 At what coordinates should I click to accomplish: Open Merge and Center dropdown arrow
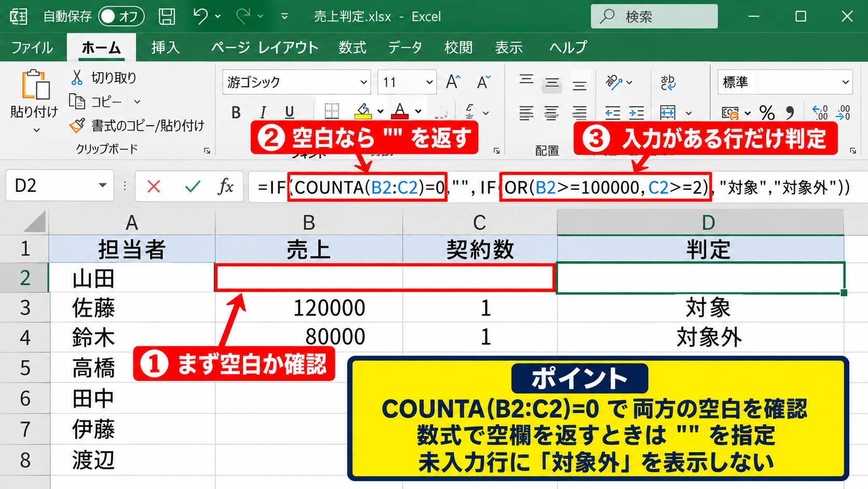point(688,113)
